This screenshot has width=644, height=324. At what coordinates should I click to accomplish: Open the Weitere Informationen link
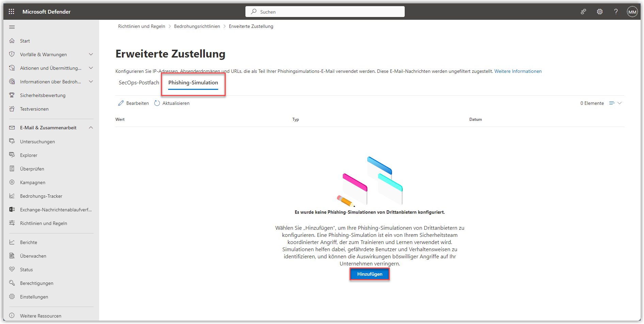pyautogui.click(x=518, y=71)
